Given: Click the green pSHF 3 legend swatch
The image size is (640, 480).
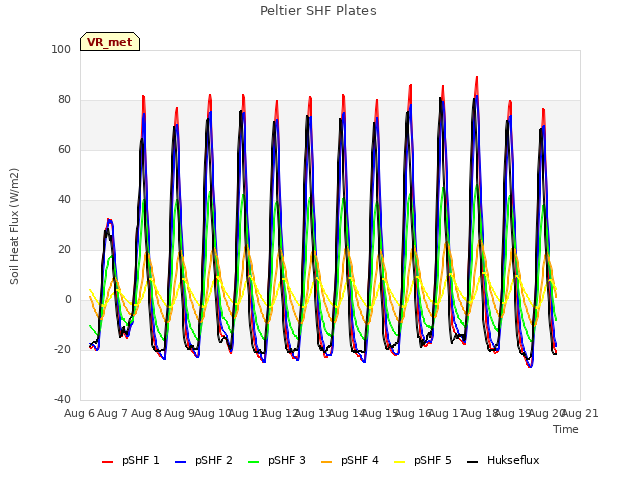Looking at the screenshot, I should (x=253, y=462).
